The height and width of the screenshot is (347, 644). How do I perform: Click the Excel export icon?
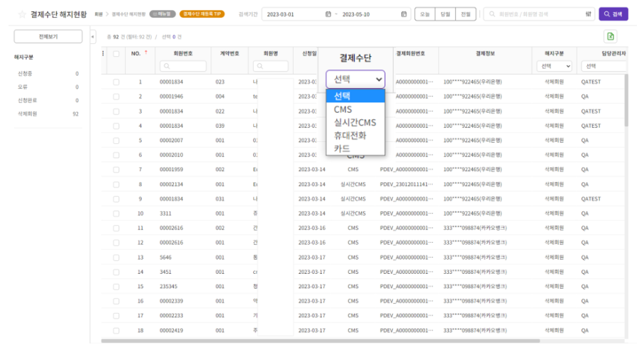click(x=611, y=37)
